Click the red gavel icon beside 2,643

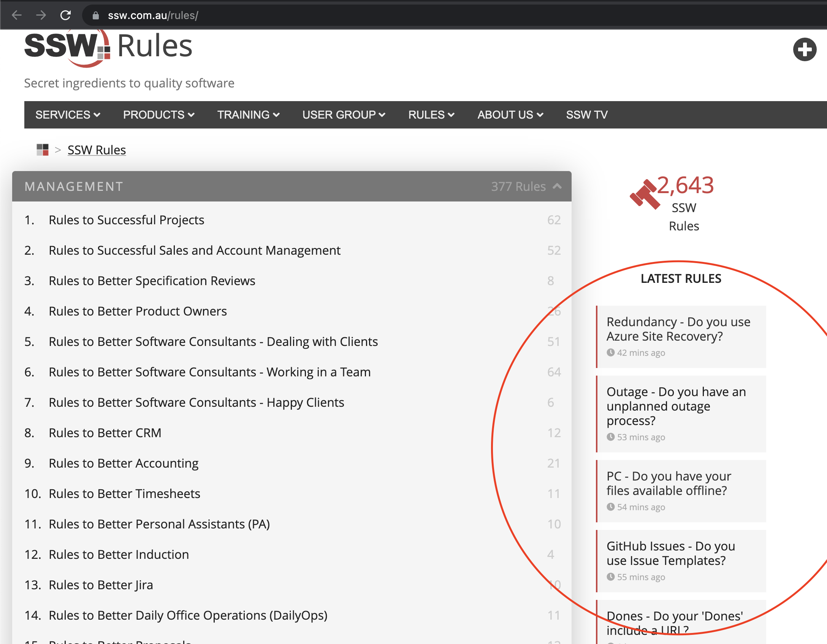coord(645,194)
